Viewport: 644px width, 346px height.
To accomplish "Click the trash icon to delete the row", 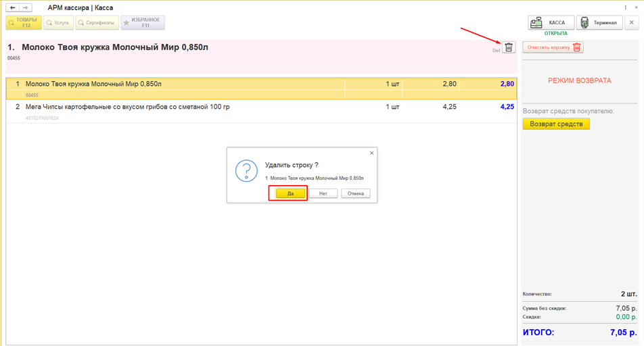I will (509, 47).
